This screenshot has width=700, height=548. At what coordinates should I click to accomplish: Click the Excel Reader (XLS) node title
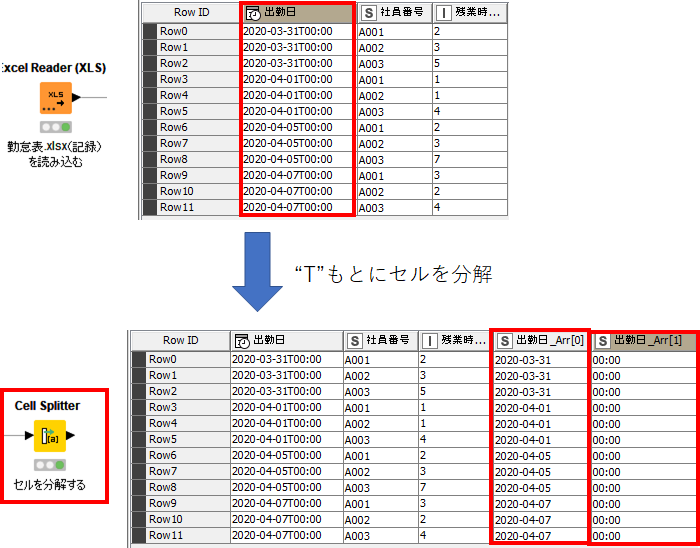[x=53, y=68]
